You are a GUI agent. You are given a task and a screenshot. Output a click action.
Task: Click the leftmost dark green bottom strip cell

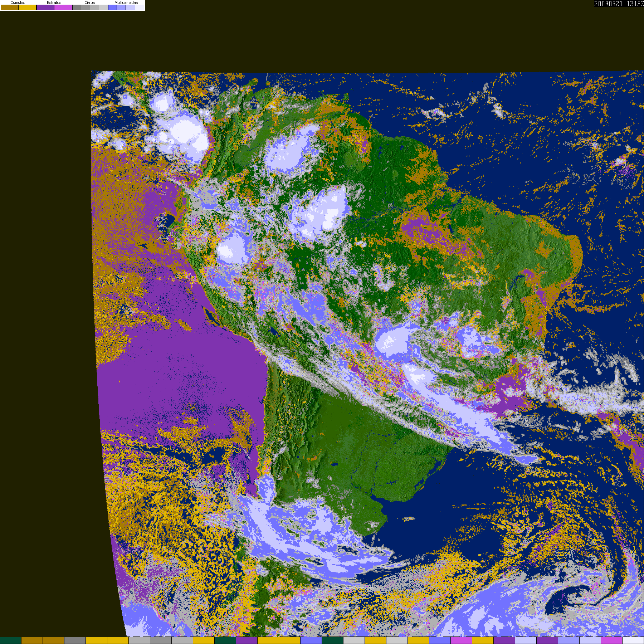11,640
